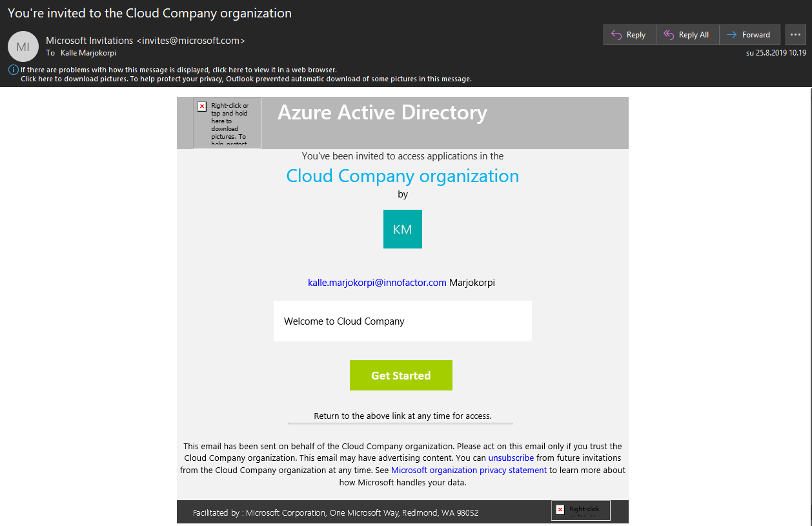Click the 'You've been invited to access' line
This screenshot has width=812, height=526.
click(403, 156)
